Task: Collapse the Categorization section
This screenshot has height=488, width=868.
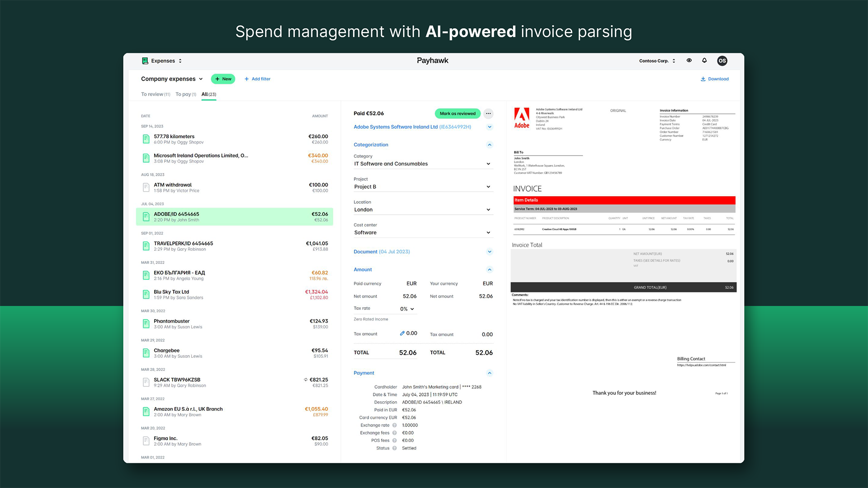Action: click(x=489, y=145)
